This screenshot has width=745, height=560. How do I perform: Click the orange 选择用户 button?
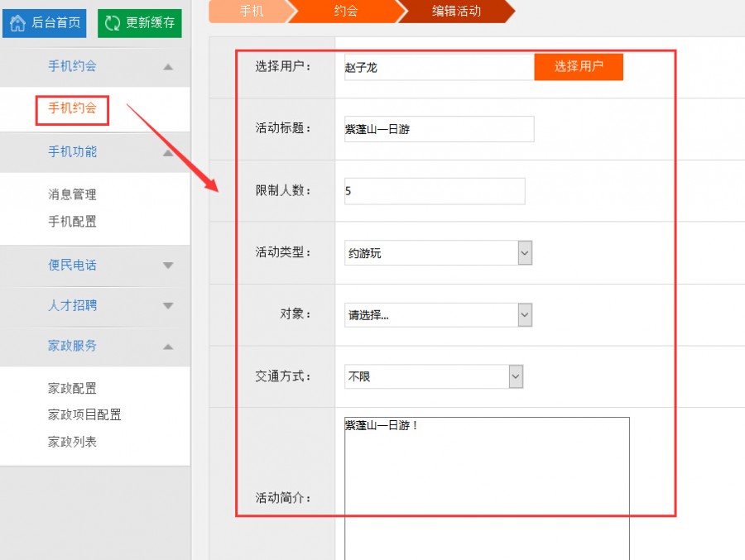[579, 66]
